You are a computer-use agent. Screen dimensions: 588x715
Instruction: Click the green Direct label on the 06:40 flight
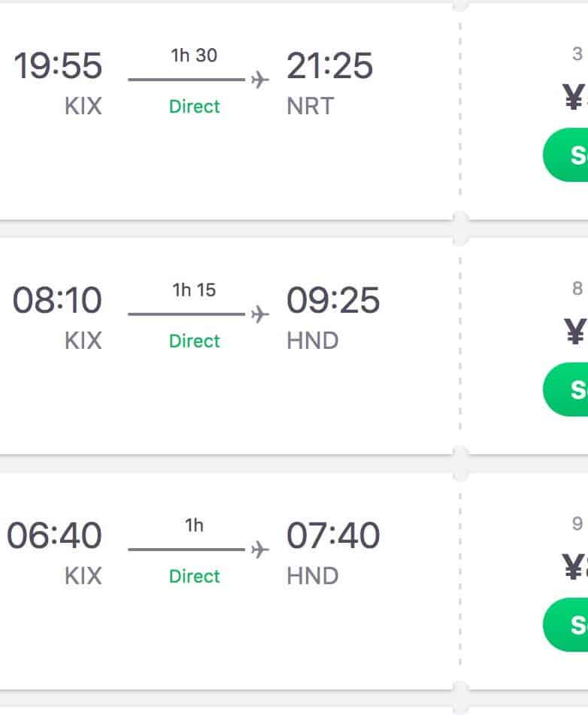[x=194, y=577]
